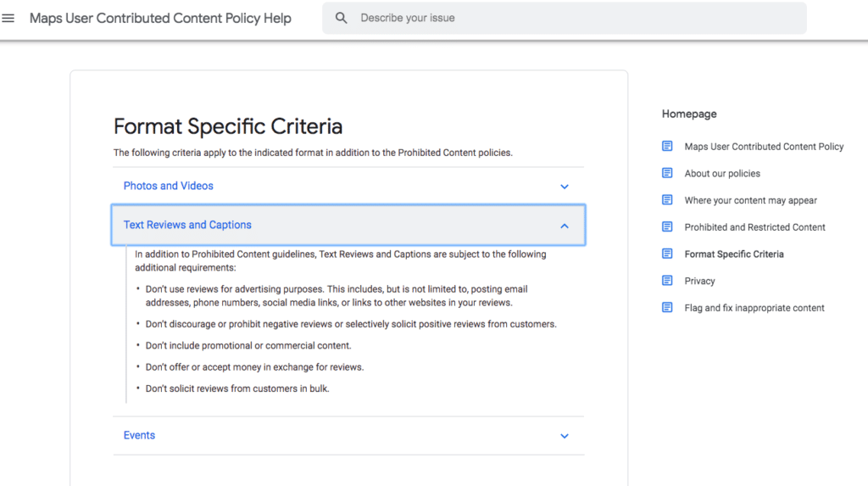Viewport: 868px width, 486px height.
Task: Click paragraph 'In addition to Prohibited Content guidelines…'
Action: (341, 261)
